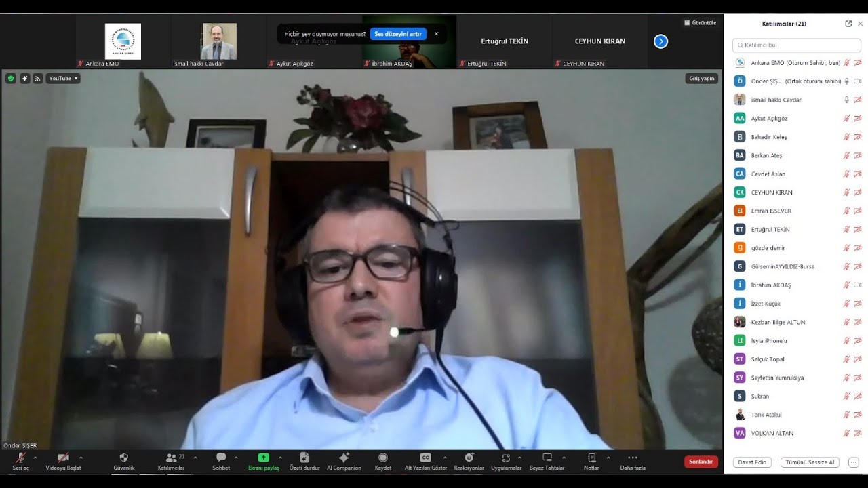The height and width of the screenshot is (488, 868).
Task: Open the Uygulamalar apps icon
Action: click(x=506, y=457)
